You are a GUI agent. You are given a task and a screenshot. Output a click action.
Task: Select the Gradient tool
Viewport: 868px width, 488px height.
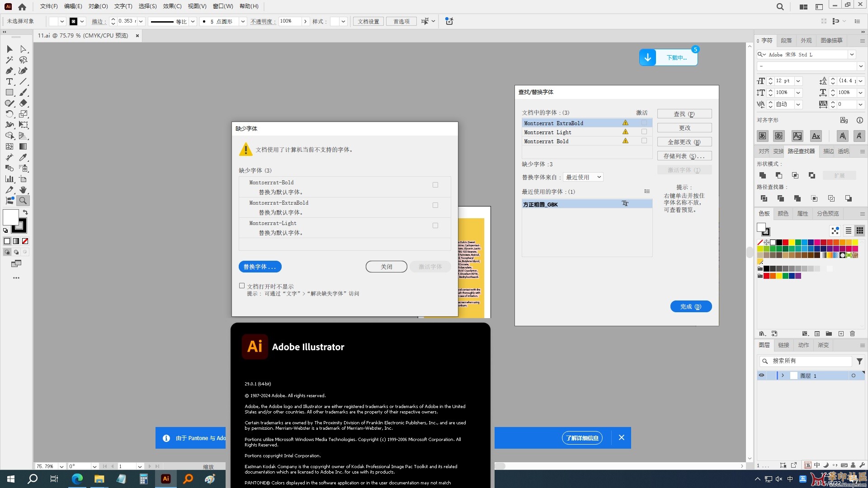(x=24, y=146)
